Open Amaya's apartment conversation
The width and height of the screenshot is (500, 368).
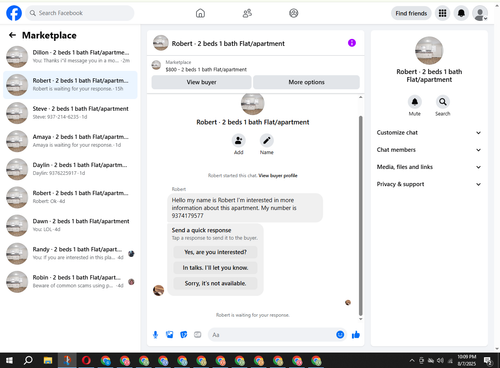pos(70,141)
